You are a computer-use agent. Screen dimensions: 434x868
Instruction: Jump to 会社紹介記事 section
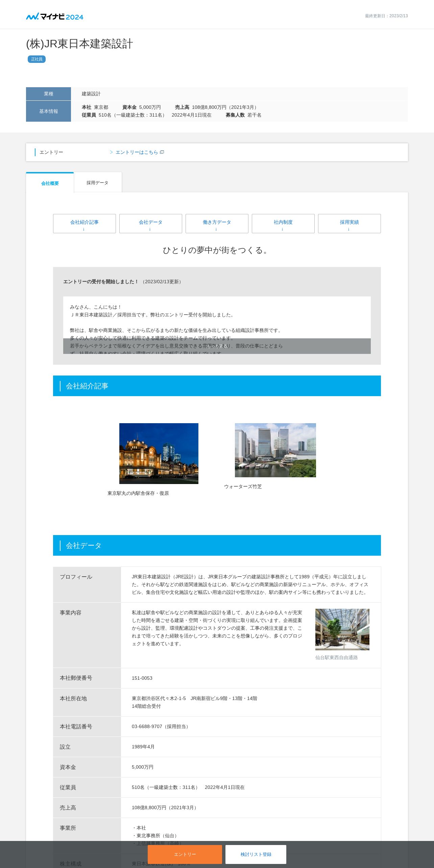pos(85,223)
